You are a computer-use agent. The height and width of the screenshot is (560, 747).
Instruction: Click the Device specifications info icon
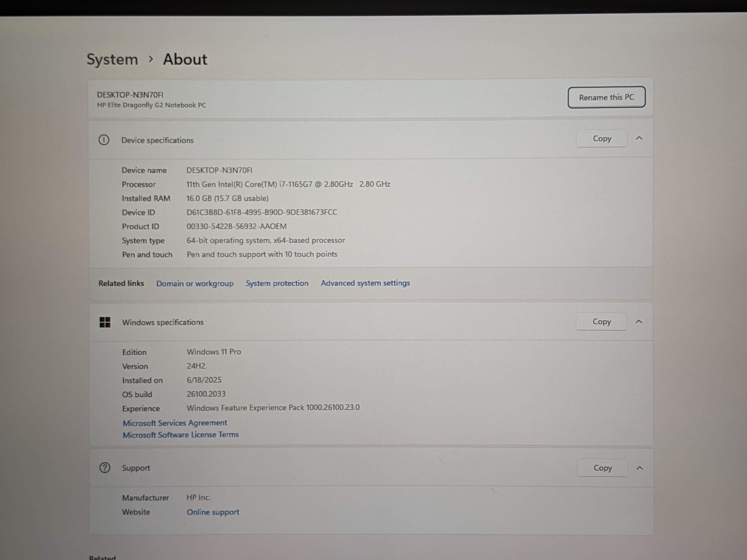pos(104,140)
